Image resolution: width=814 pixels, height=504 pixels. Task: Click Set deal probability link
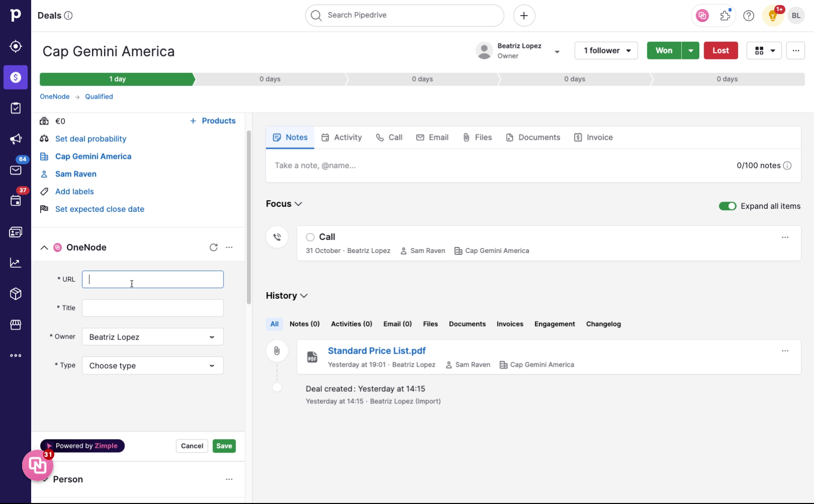(91, 139)
